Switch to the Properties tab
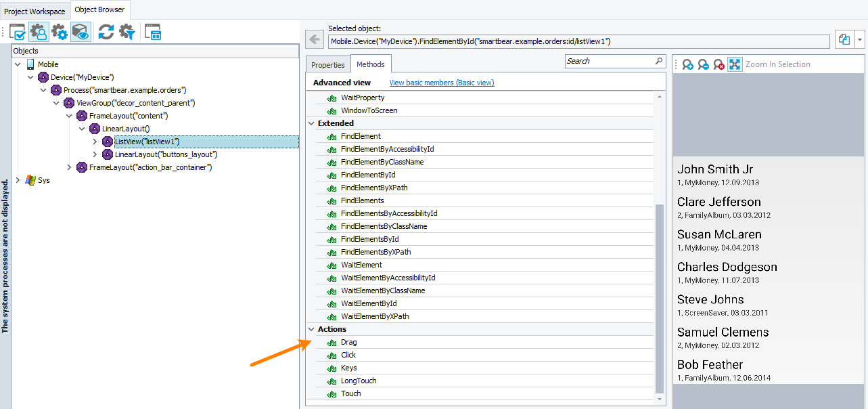868x409 pixels. 327,65
